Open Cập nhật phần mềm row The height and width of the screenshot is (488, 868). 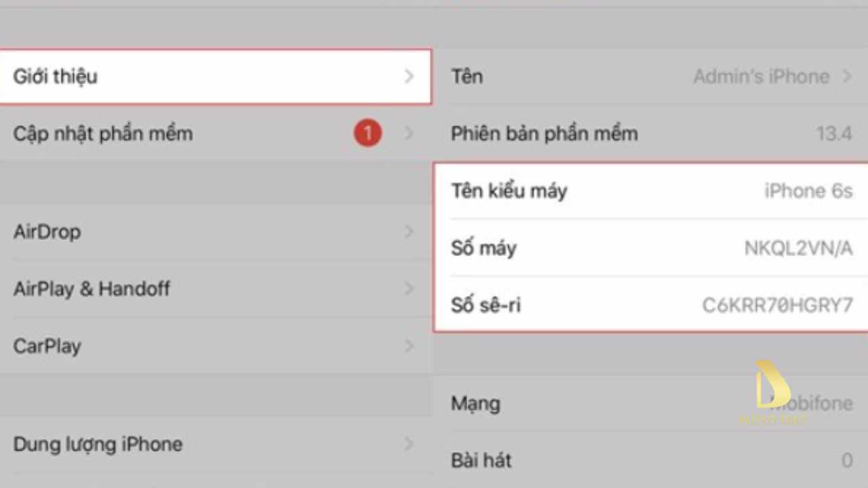(216, 134)
